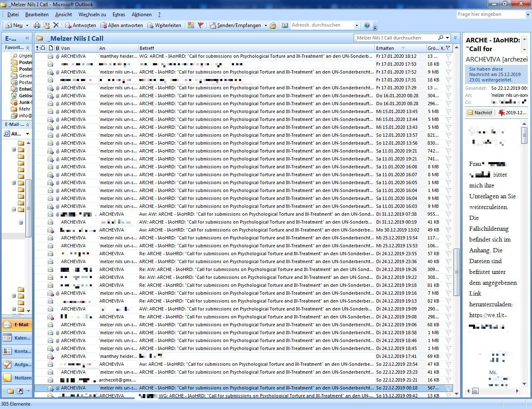Select the Entwürfe favorite folder
This screenshot has width=532, height=409.
pyautogui.click(x=21, y=89)
